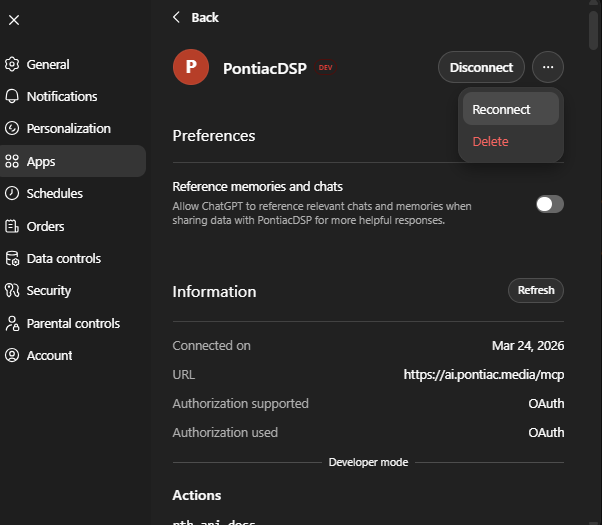Toggle Reference memories and chats switch
The image size is (602, 525).
click(x=549, y=204)
